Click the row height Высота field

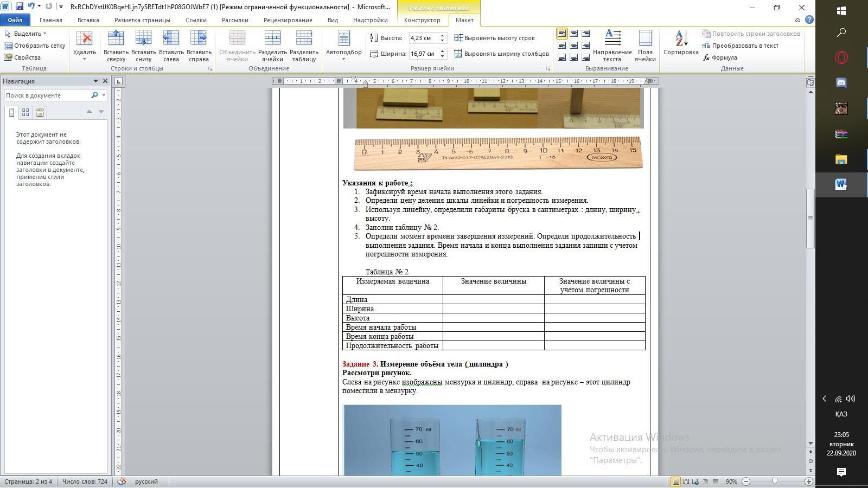click(423, 38)
